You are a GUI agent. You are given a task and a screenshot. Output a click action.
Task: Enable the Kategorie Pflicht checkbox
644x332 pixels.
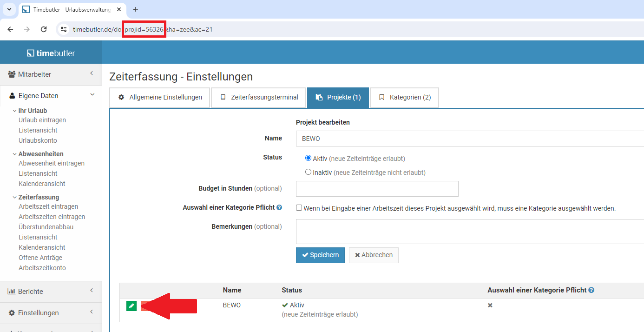299,207
